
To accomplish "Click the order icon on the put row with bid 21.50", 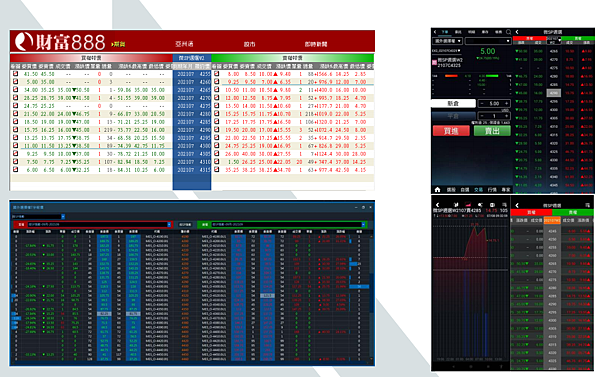I will (x=16, y=114).
